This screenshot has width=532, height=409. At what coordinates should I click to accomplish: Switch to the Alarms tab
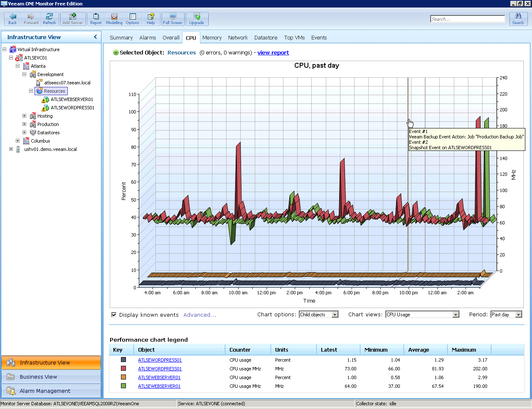[148, 38]
